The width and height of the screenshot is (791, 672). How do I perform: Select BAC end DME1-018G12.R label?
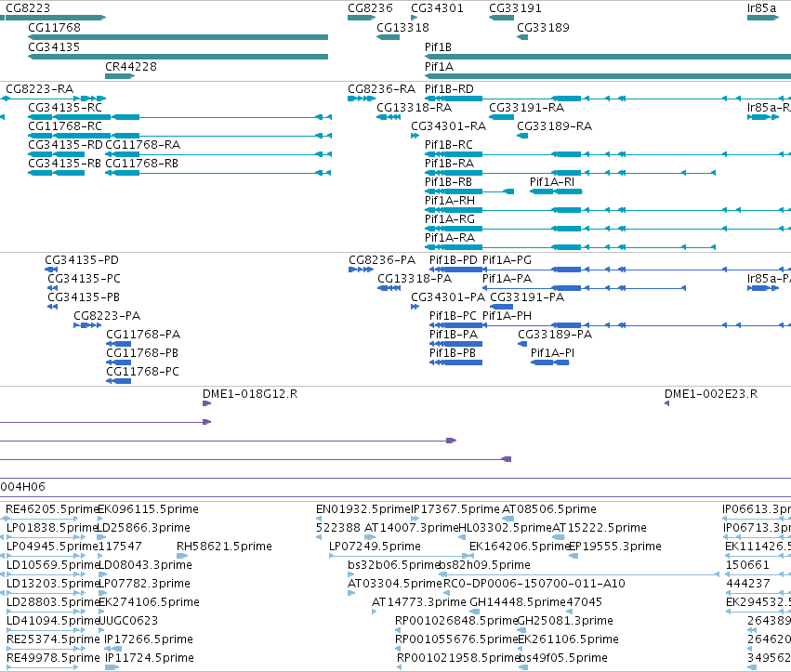point(250,394)
